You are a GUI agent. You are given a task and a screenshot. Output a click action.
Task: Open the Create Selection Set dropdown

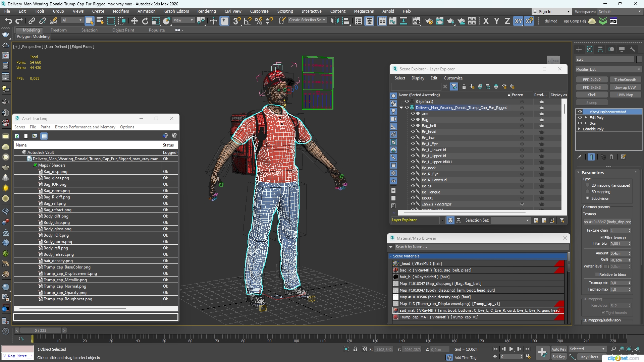click(307, 20)
